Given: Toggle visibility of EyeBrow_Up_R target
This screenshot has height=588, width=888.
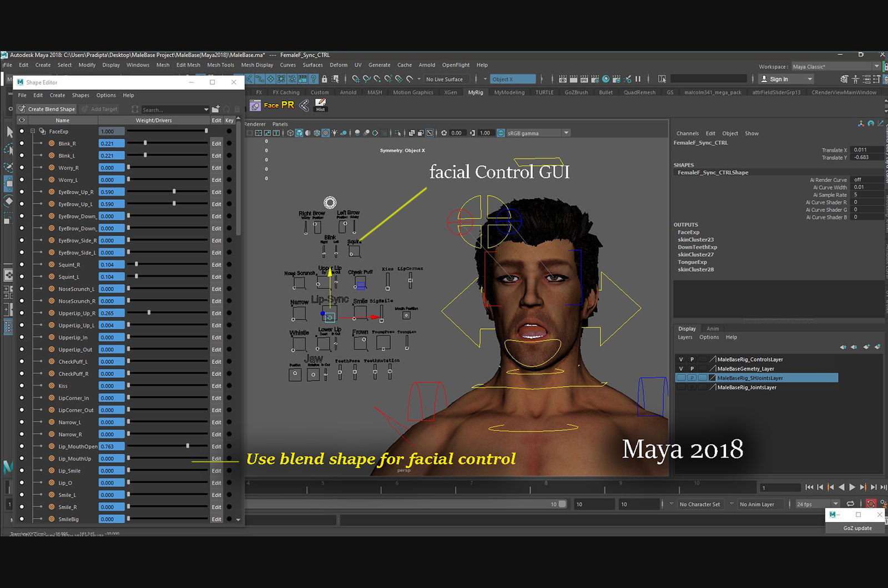Looking at the screenshot, I should point(22,192).
